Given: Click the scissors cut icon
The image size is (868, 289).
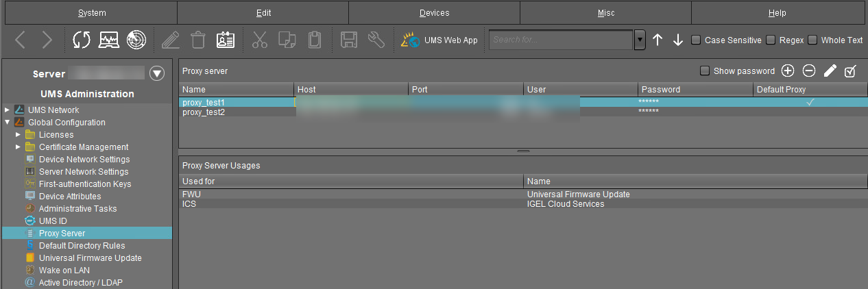Looking at the screenshot, I should click(x=259, y=40).
